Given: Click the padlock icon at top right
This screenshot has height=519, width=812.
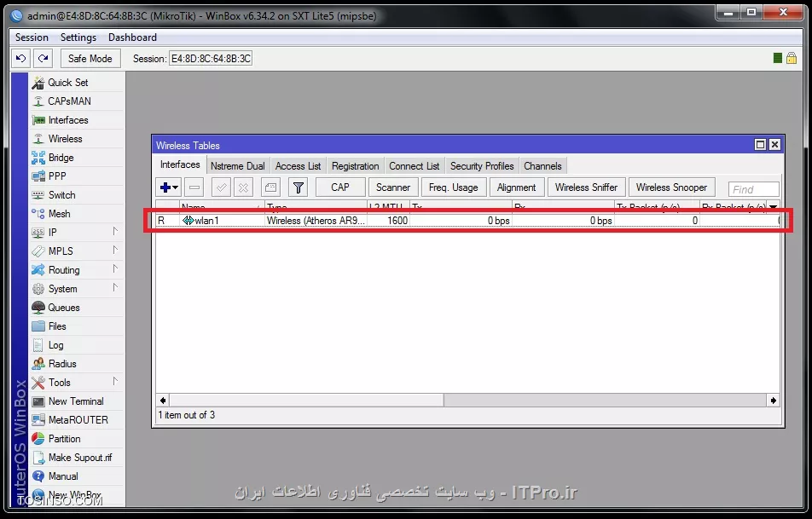Looking at the screenshot, I should click(792, 58).
